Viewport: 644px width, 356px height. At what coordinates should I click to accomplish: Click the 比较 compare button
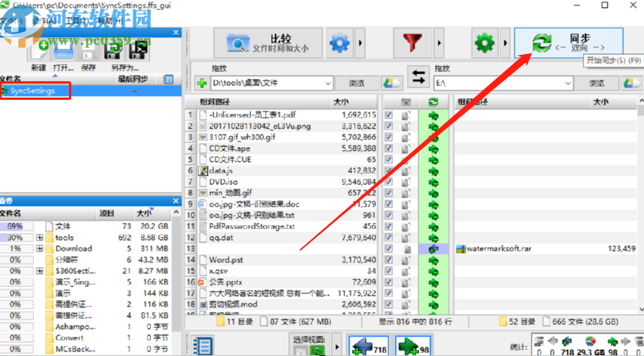[268, 43]
